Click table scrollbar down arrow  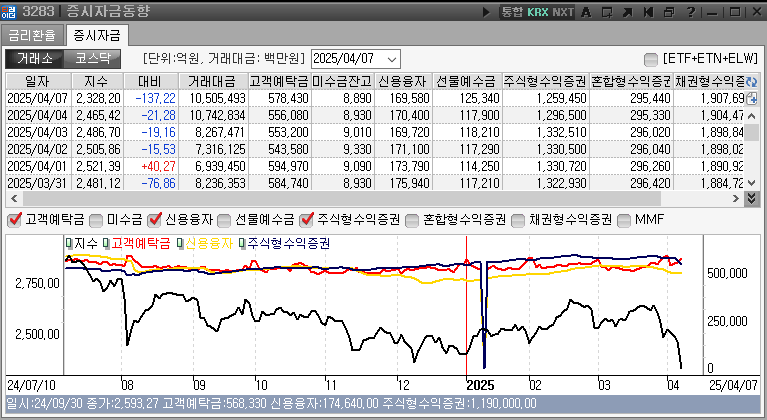pos(751,183)
